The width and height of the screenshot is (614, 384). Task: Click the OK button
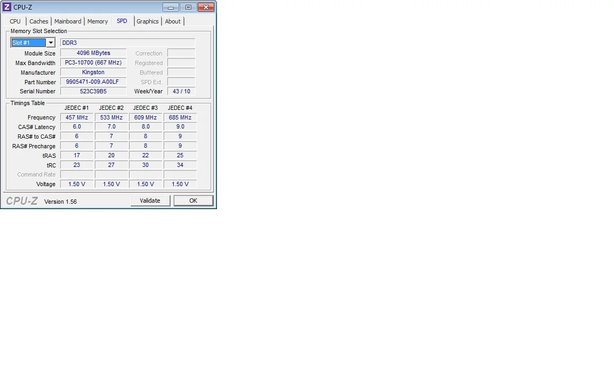click(x=193, y=201)
